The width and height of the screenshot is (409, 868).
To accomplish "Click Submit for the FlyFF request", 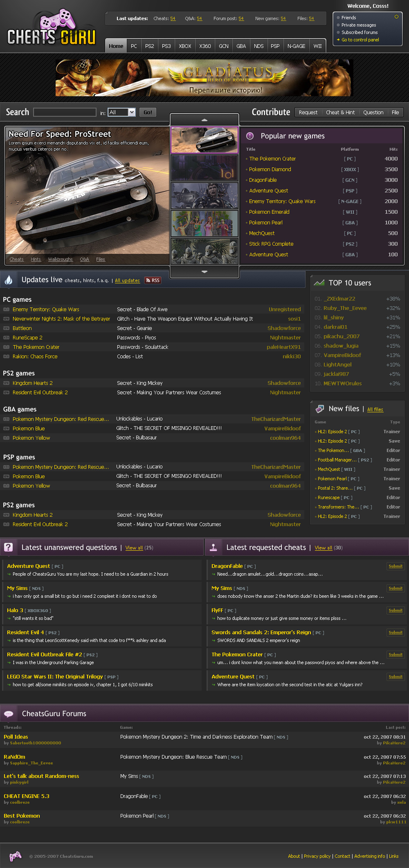I will pyautogui.click(x=396, y=610).
